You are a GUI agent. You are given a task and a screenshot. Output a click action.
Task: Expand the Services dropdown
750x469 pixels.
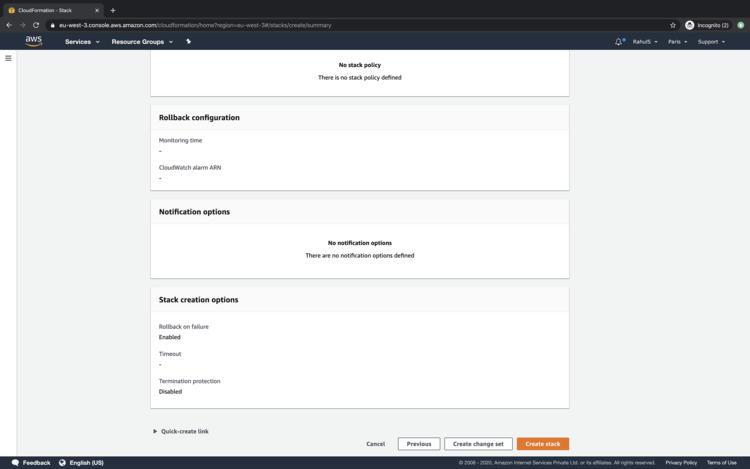point(82,42)
